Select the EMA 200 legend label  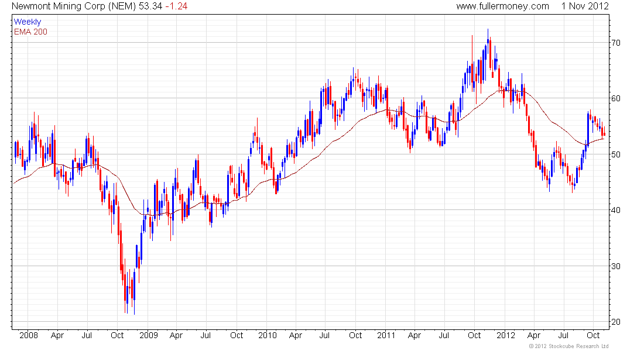[30, 32]
